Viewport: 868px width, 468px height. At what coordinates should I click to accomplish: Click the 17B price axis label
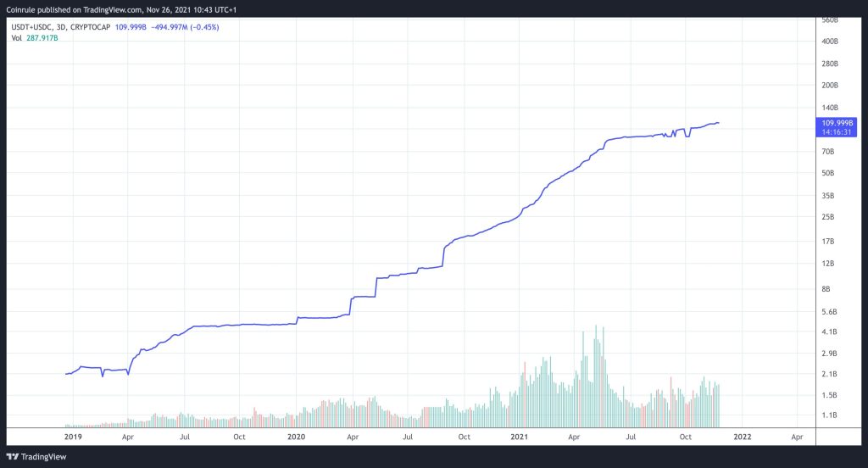[x=827, y=242]
